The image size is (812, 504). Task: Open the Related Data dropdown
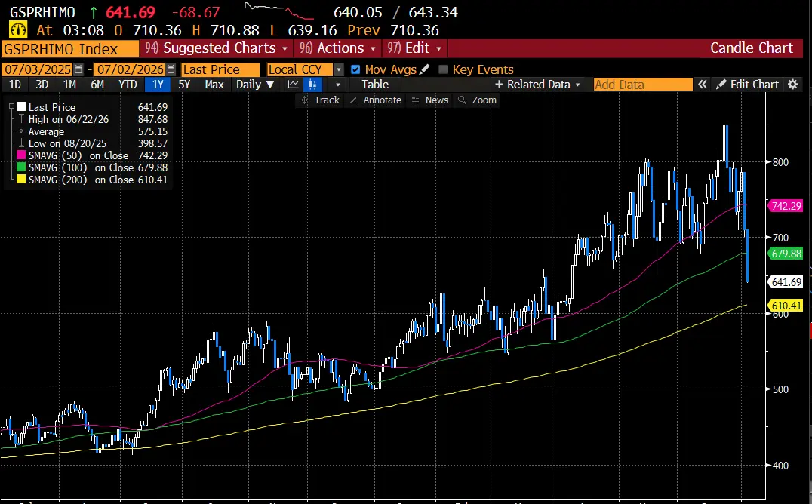[x=538, y=85]
